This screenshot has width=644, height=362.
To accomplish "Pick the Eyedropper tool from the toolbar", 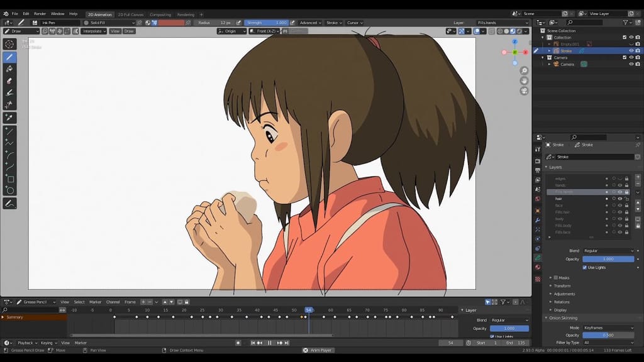I will pos(9,117).
